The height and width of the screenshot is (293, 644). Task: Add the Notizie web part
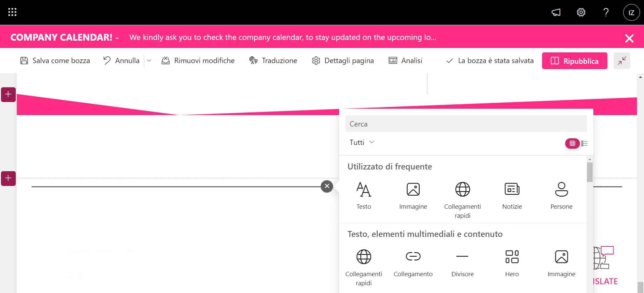pos(512,195)
